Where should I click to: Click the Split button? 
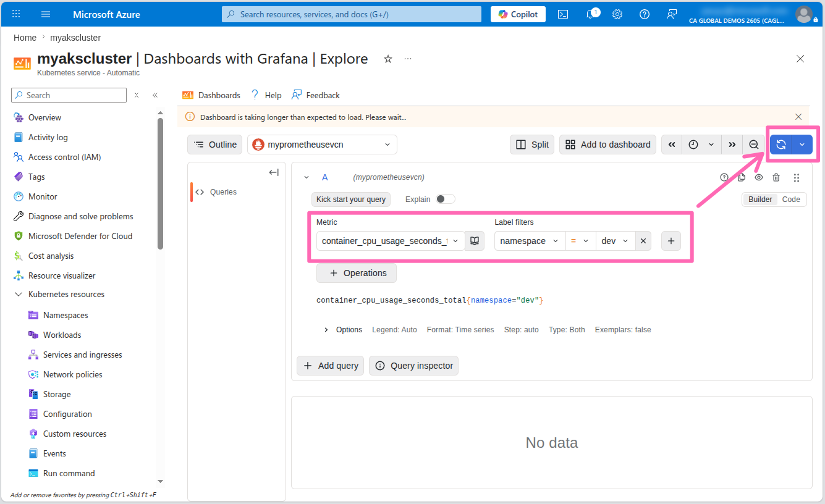point(532,145)
